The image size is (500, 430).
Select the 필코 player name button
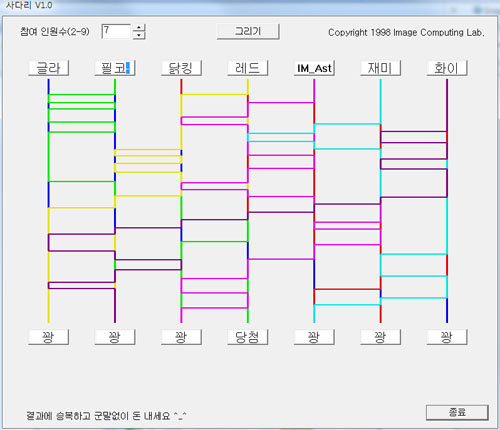pos(115,68)
